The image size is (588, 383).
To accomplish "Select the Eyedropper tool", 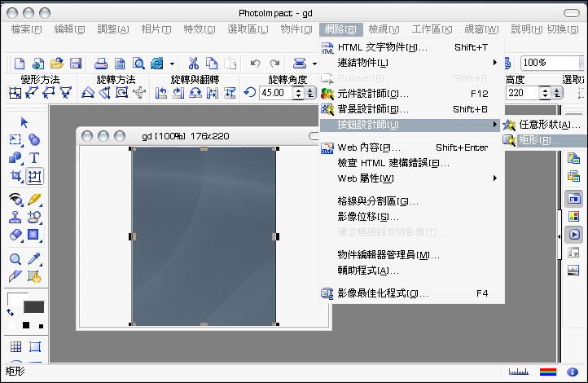I will tap(34, 258).
